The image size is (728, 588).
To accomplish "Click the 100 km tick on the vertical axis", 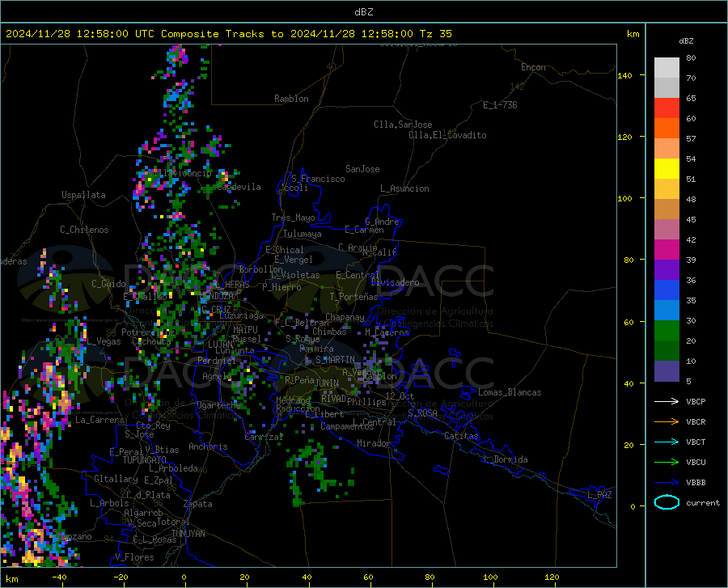I will [624, 199].
